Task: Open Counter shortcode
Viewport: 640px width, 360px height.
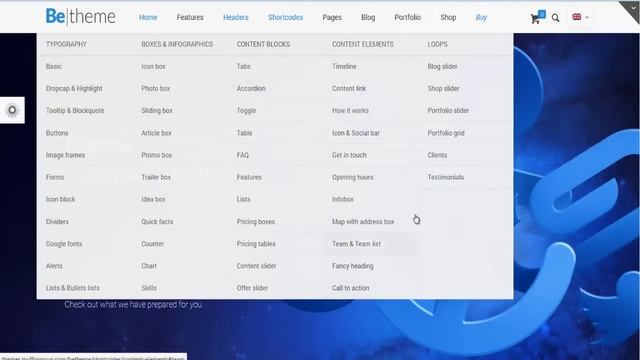Action: coord(152,244)
